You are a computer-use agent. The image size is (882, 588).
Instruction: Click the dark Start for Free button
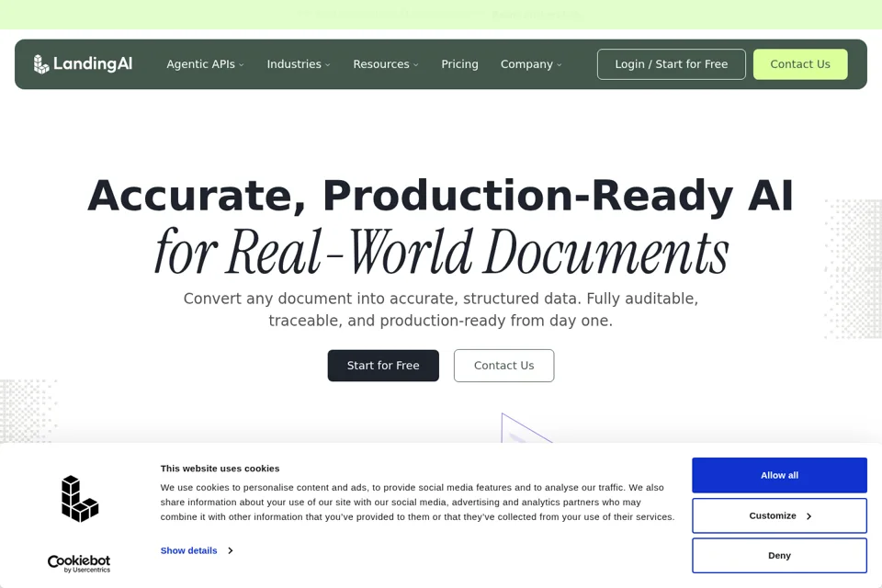[x=383, y=366]
